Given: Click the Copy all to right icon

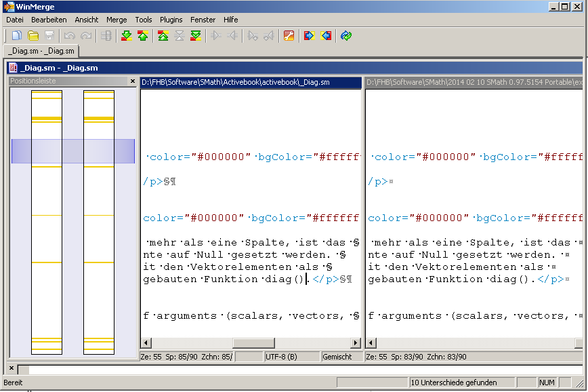Looking at the screenshot, I should tap(310, 36).
